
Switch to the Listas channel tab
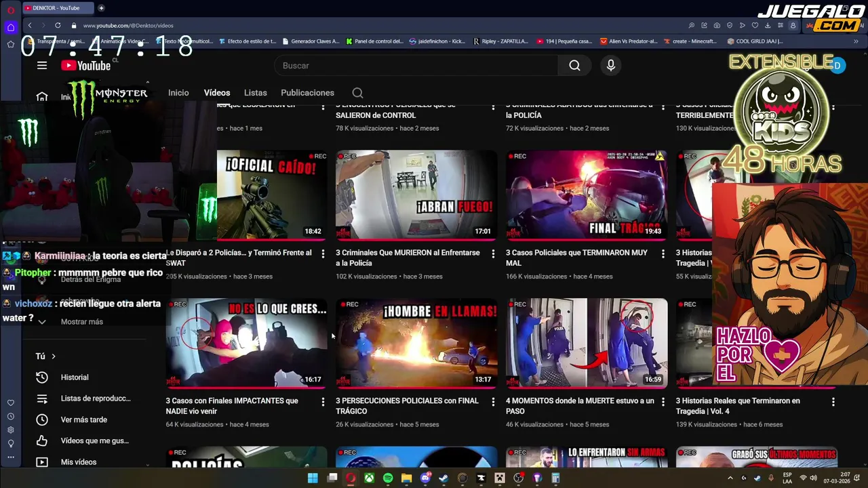click(256, 93)
